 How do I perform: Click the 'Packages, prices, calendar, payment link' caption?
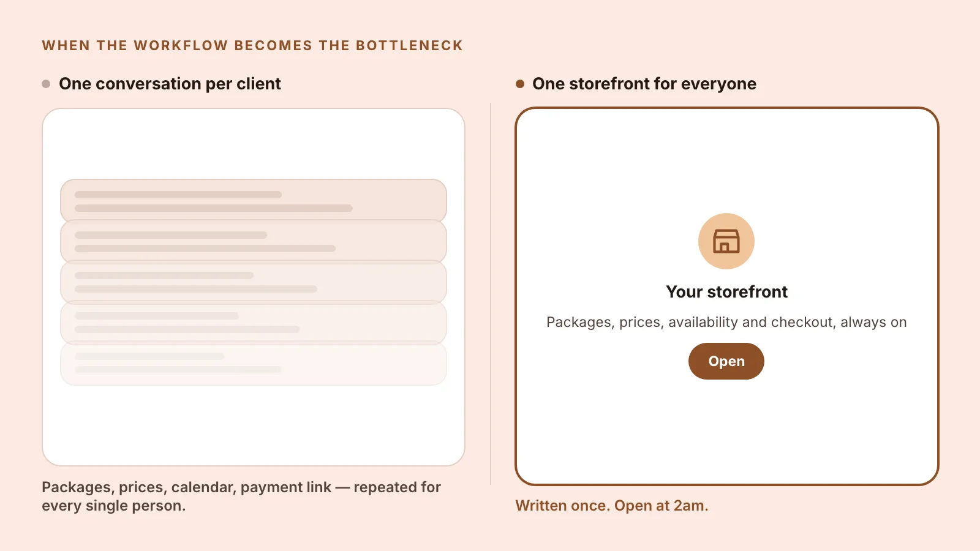click(186, 487)
